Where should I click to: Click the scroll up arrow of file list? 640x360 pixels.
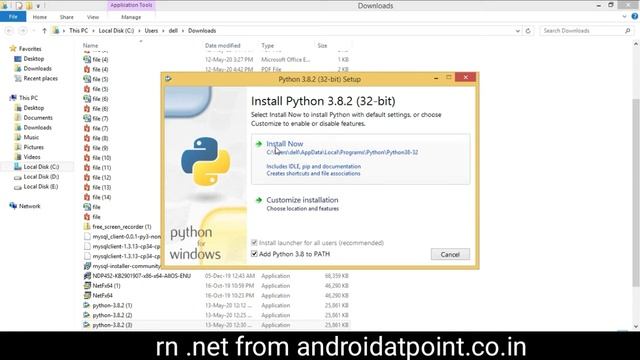(636, 43)
